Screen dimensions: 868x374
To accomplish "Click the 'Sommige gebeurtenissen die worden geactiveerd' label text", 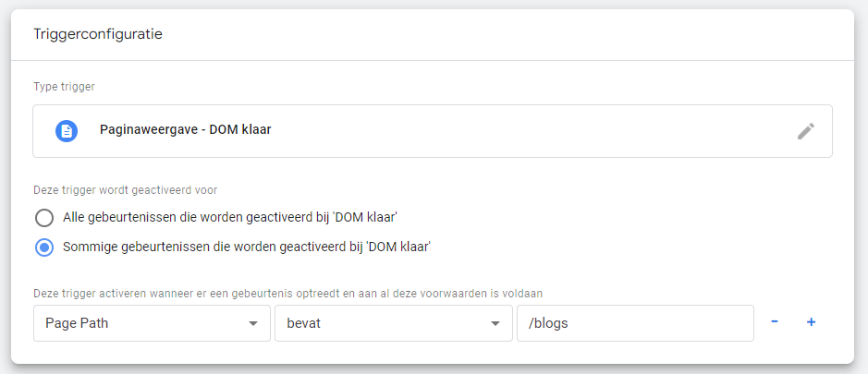I will 246,247.
